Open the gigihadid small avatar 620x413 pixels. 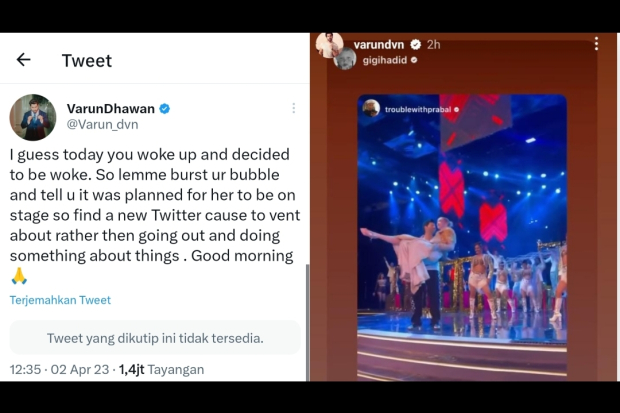click(344, 59)
